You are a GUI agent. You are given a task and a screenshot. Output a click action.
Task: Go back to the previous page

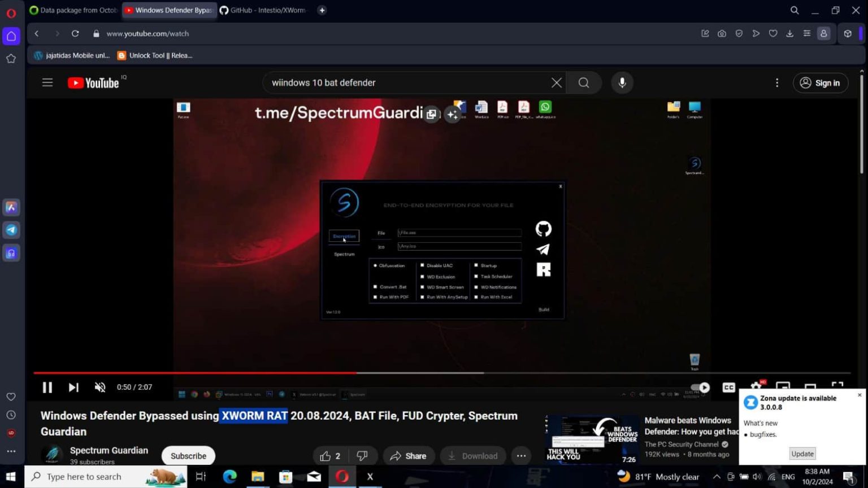(x=37, y=34)
